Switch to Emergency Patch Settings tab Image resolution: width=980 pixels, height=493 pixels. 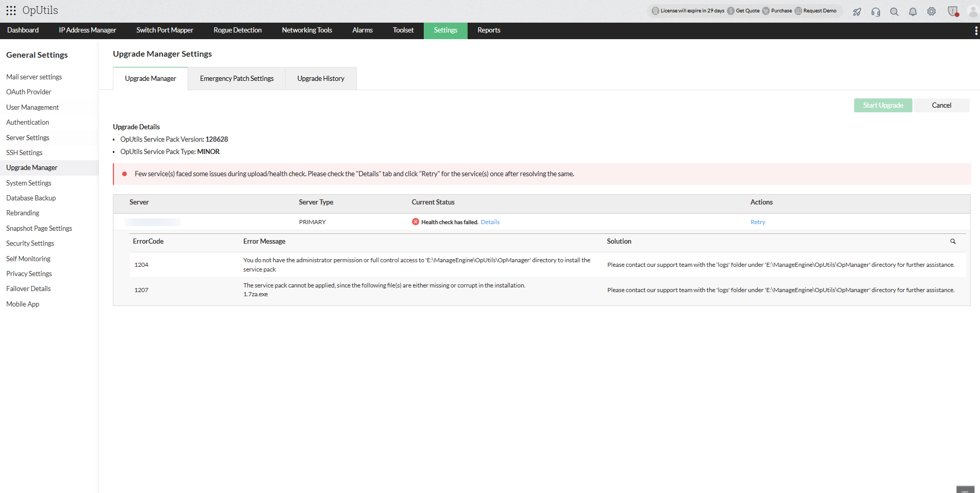pos(237,79)
